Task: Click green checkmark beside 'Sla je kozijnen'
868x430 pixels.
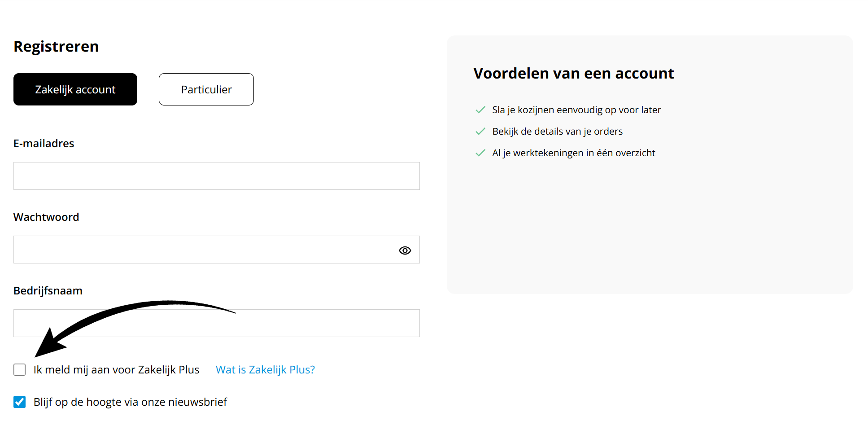Action: click(x=480, y=110)
